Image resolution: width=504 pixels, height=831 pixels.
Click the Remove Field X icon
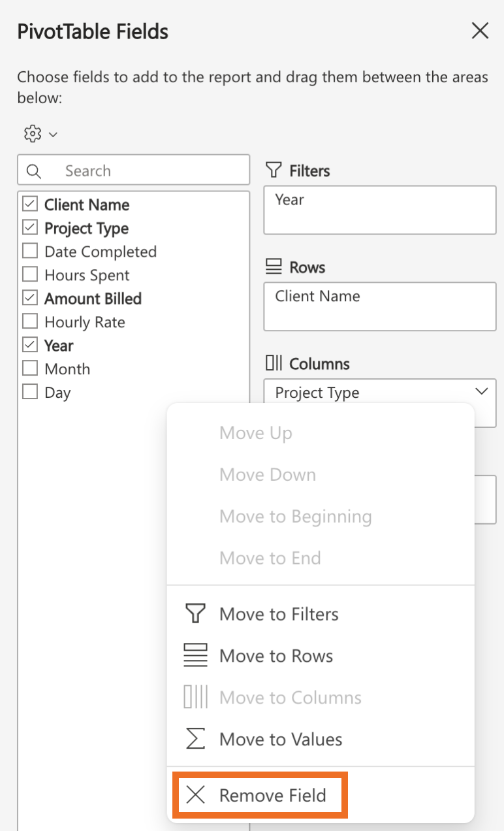click(195, 795)
